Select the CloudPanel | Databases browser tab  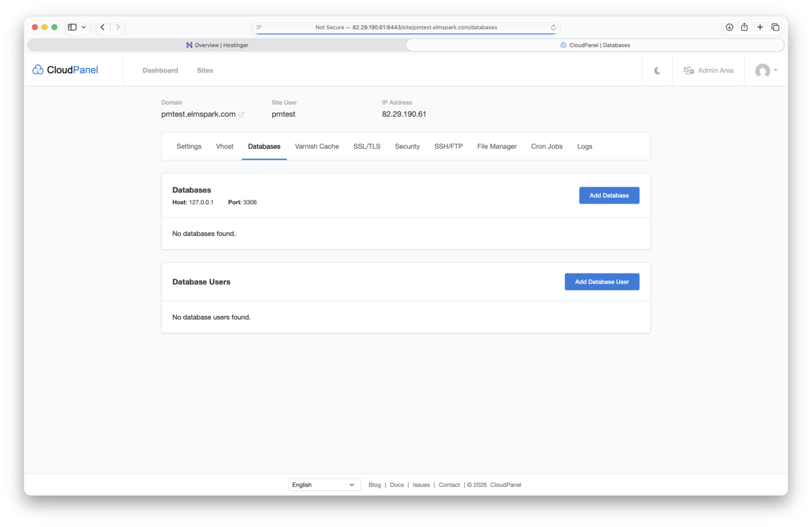(x=595, y=45)
